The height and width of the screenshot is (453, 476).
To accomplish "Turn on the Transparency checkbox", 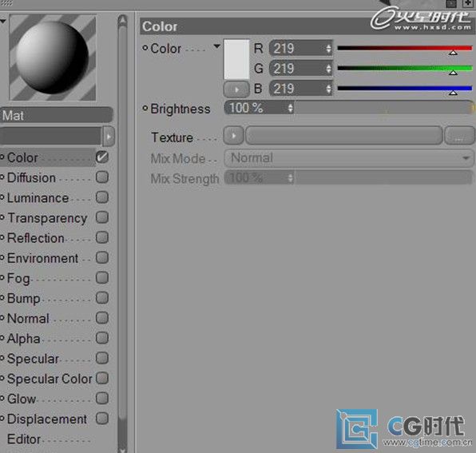I will coord(102,217).
